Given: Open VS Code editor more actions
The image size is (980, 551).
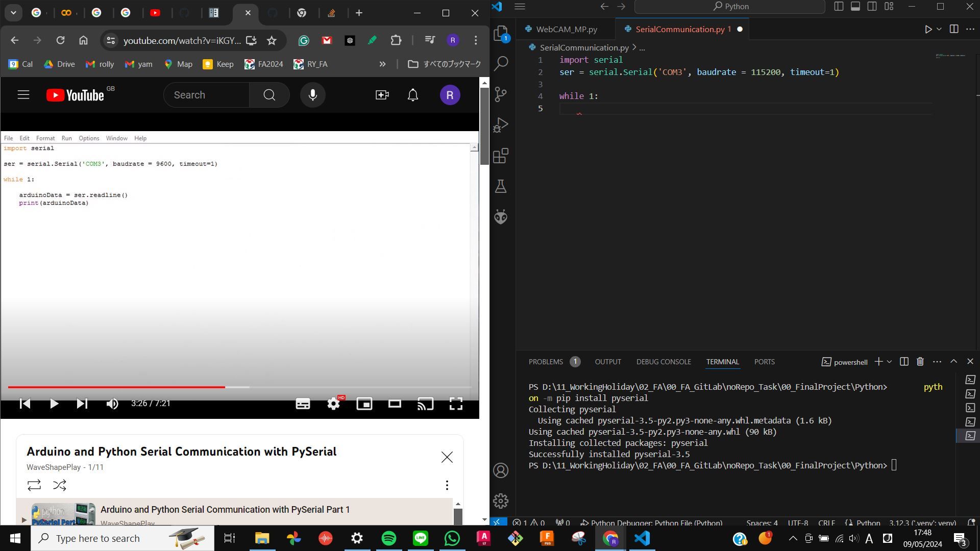Looking at the screenshot, I should (970, 29).
